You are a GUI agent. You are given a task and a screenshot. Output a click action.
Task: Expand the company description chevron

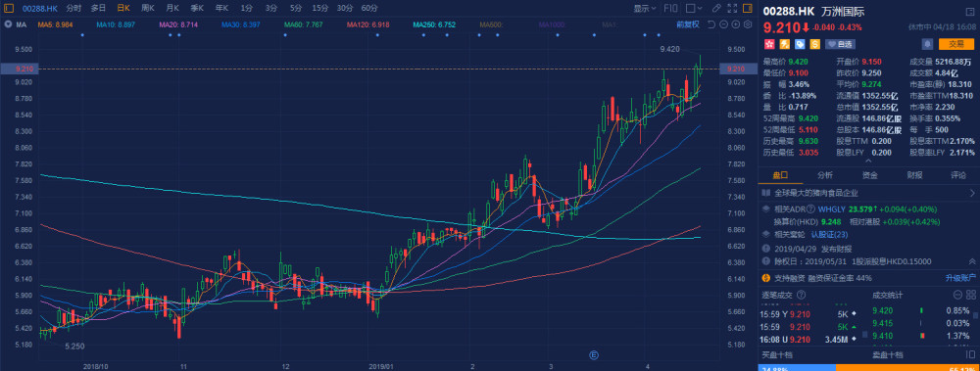(x=972, y=193)
